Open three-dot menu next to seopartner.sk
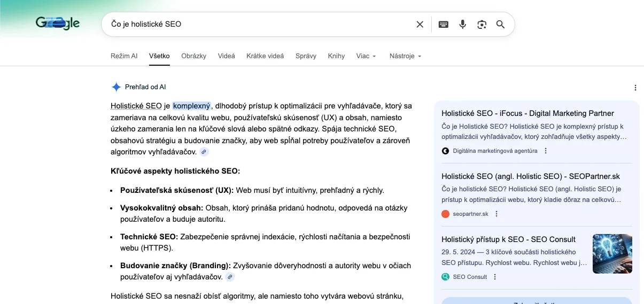 coord(496,214)
